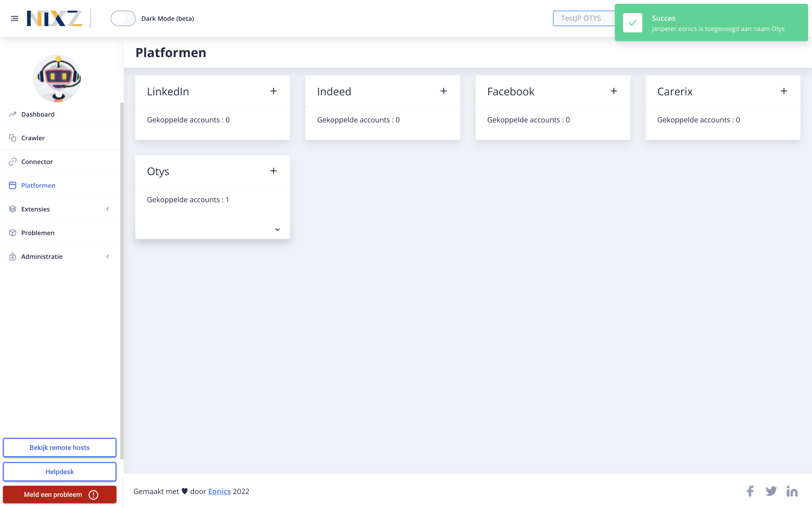Dismiss the Succes notification
This screenshot has width=812, height=508.
(x=711, y=22)
